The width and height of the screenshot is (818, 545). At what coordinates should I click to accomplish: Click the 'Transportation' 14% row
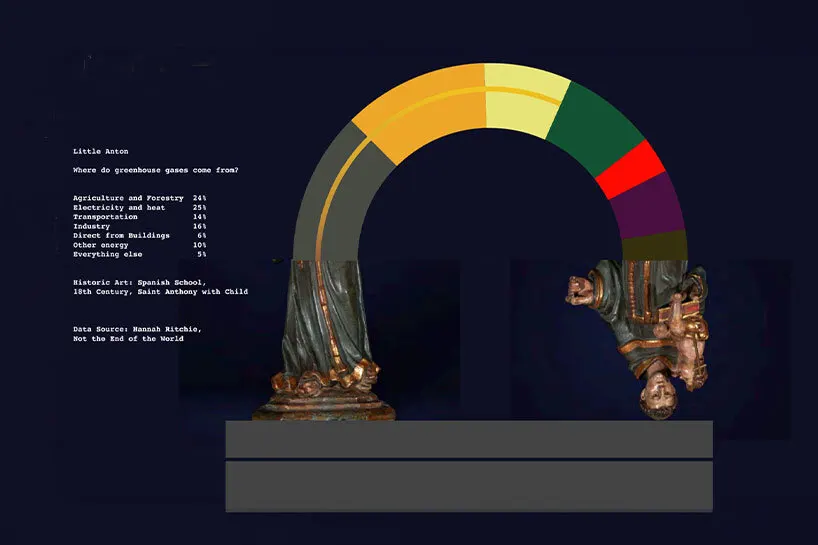pyautogui.click(x=140, y=217)
